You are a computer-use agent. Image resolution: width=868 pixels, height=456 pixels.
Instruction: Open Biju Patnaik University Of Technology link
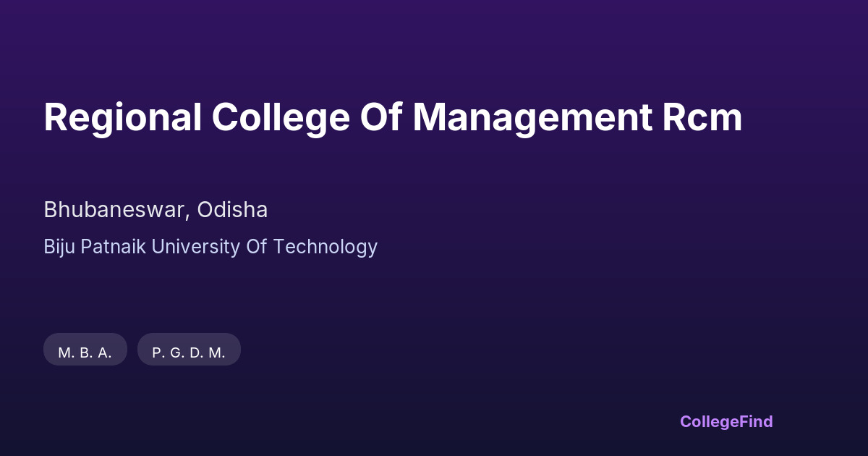coord(210,247)
